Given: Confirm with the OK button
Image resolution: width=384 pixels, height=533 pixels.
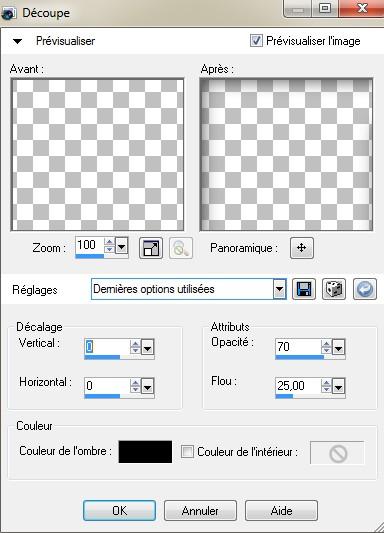Looking at the screenshot, I should [120, 511].
